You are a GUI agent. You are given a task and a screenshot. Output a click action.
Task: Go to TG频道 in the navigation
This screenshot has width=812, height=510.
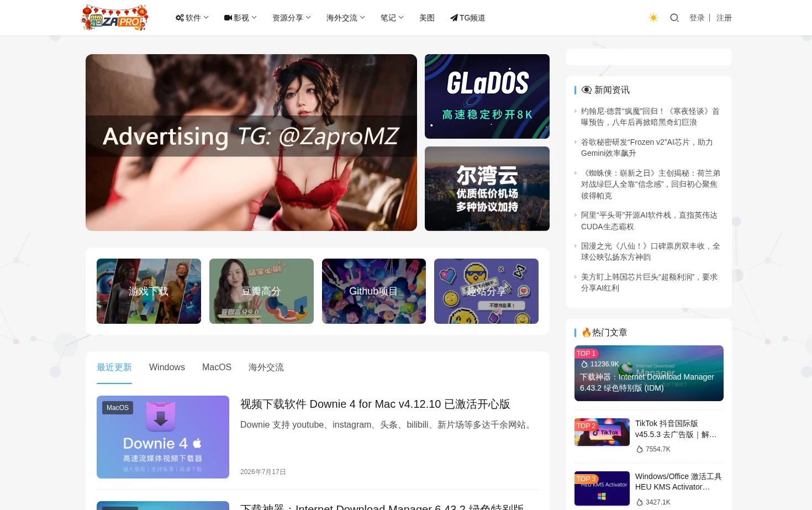pos(468,18)
